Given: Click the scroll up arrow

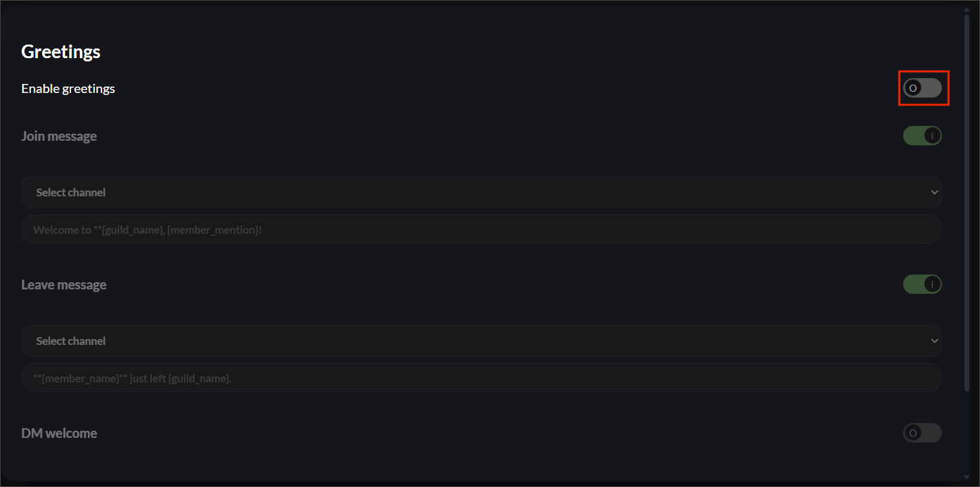Looking at the screenshot, I should click(966, 10).
